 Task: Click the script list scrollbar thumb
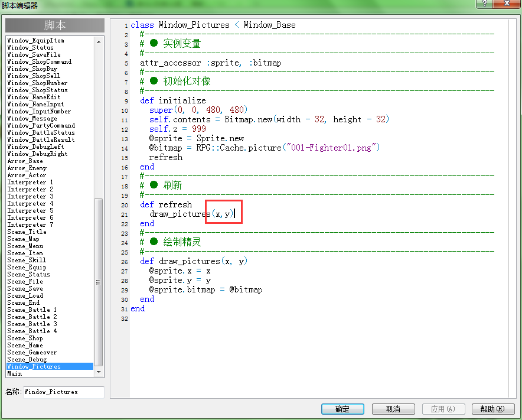tap(98, 282)
